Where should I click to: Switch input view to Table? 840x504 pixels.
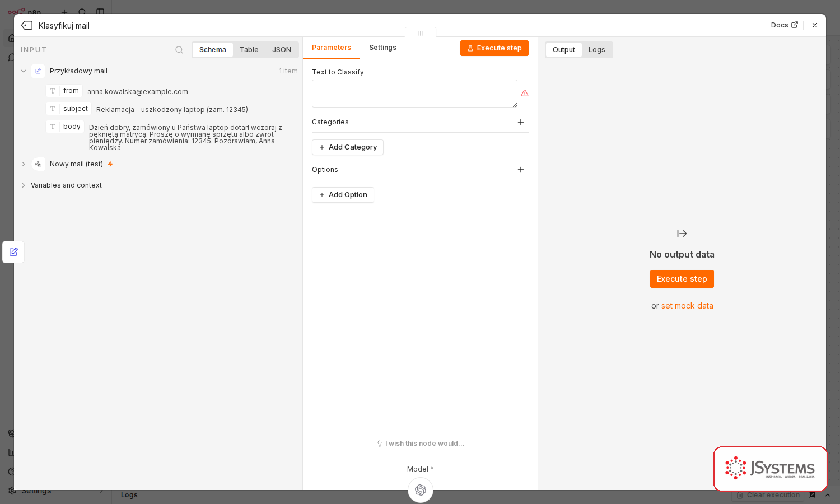pyautogui.click(x=249, y=50)
